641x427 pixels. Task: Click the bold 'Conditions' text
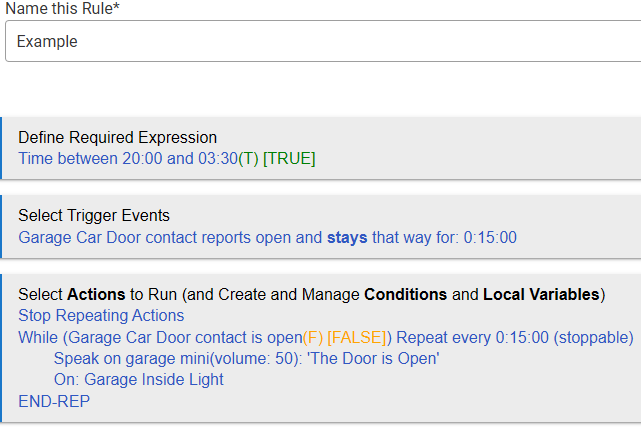click(x=406, y=295)
